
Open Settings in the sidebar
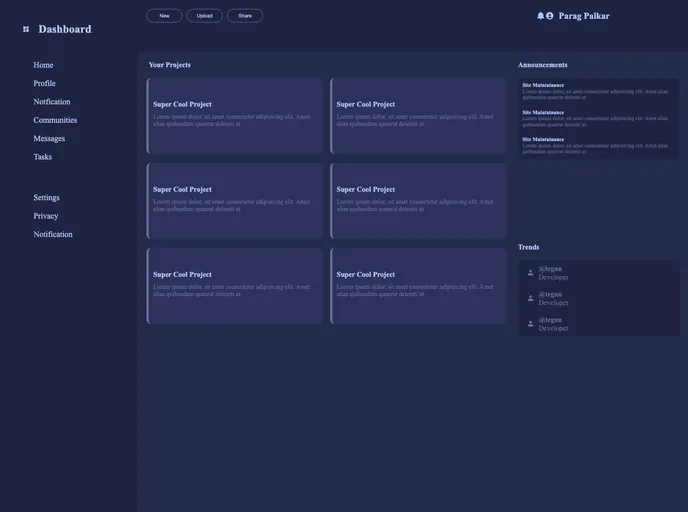tap(46, 198)
